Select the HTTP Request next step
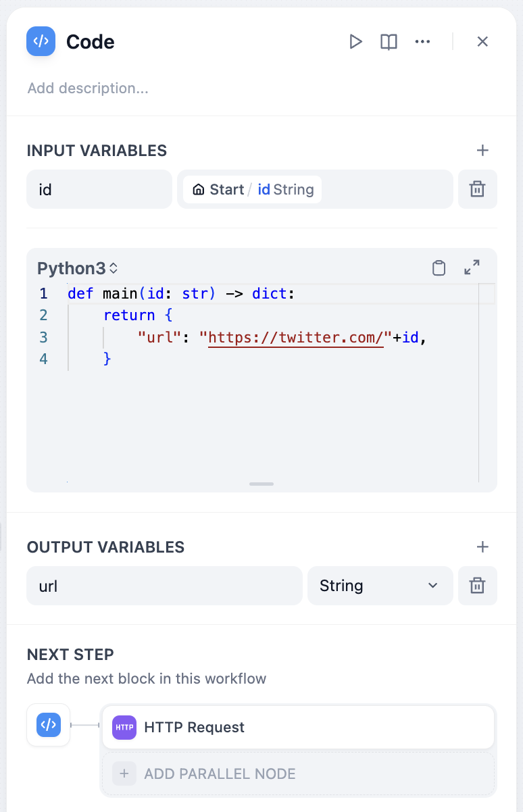Screen dimensions: 523x812 pos(298,728)
